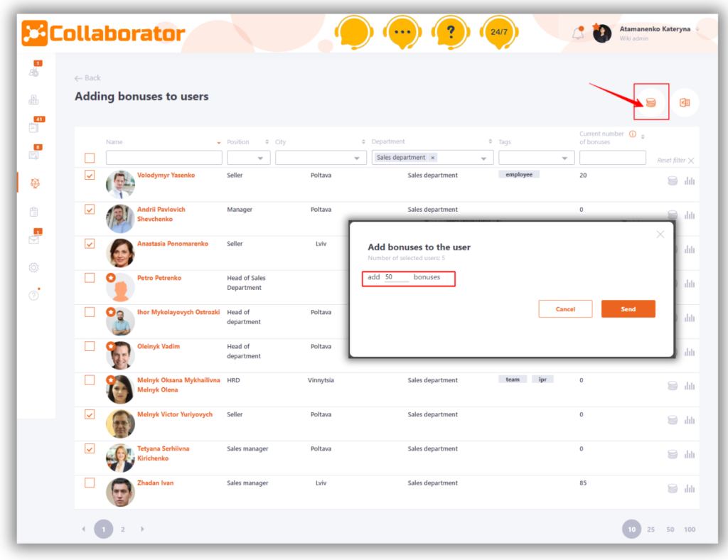Open statistics chart for Melnyk Victor Yuriyovych
The width and height of the screenshot is (728, 560).
(690, 420)
